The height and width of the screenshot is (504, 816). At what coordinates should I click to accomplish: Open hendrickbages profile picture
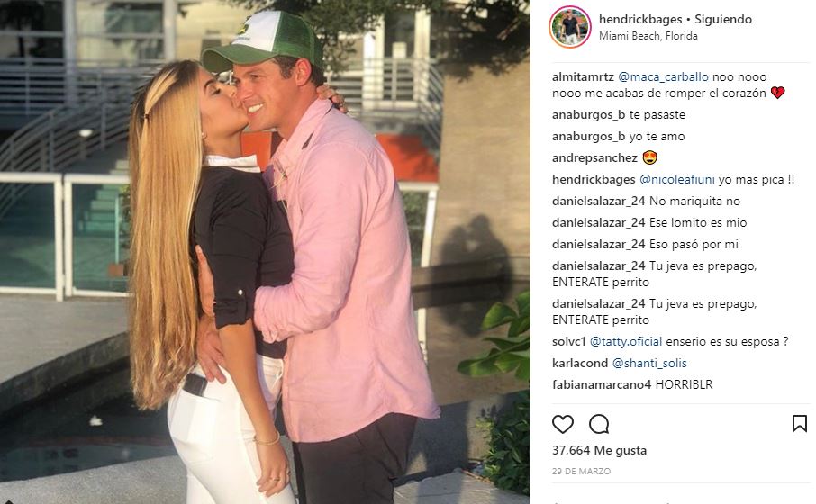point(570,27)
